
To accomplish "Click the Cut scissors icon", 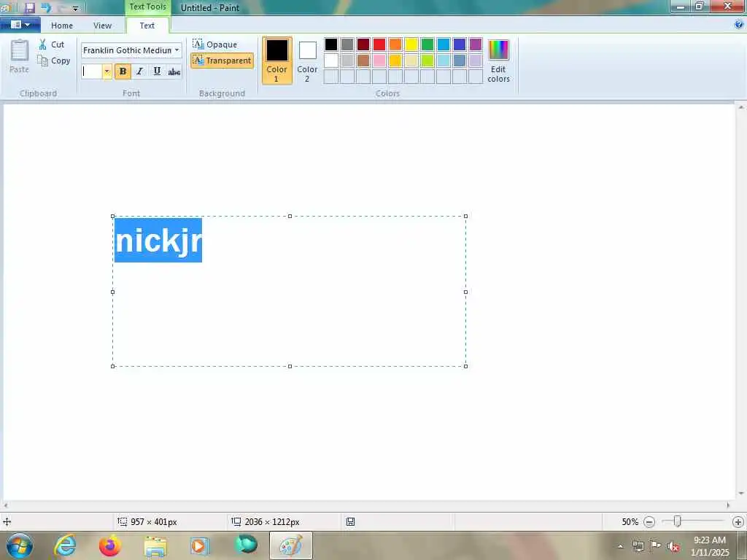I will (x=43, y=44).
